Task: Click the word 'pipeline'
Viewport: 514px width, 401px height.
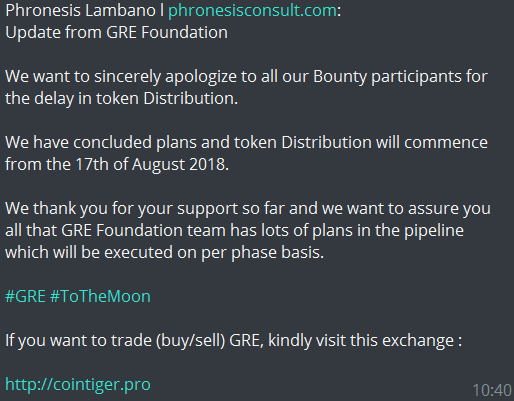Action: point(434,231)
